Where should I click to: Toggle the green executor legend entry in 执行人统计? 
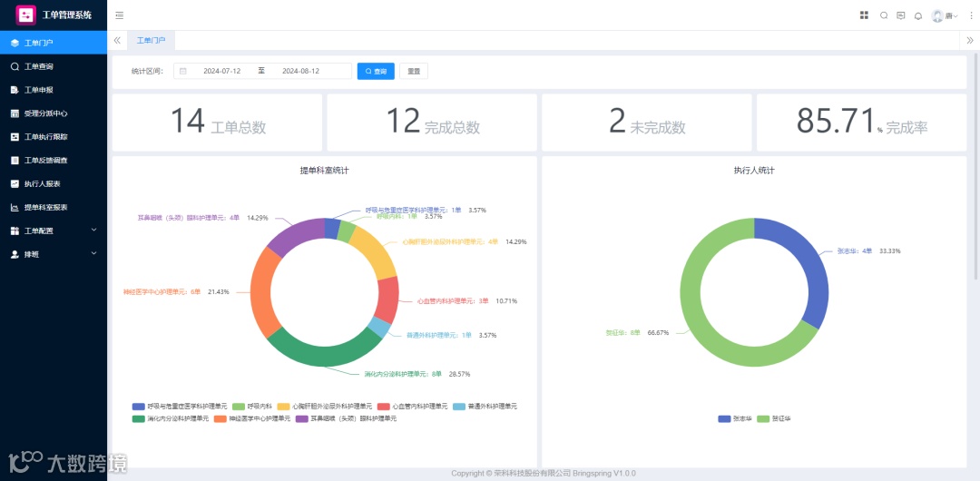tap(774, 418)
